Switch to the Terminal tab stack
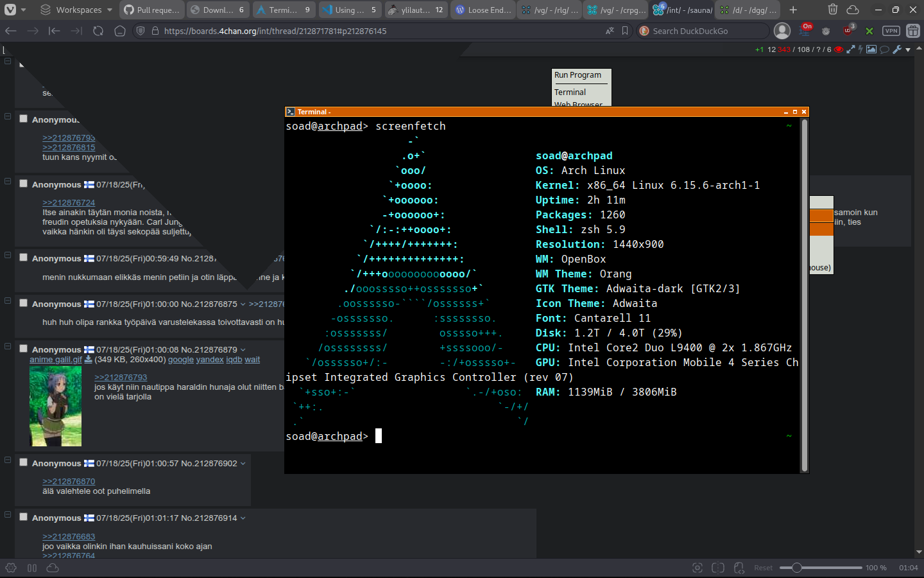The width and height of the screenshot is (924, 578). tap(284, 10)
